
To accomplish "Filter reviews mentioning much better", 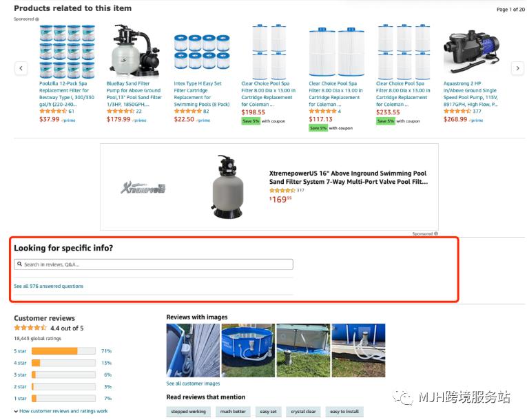I will click(x=233, y=412).
